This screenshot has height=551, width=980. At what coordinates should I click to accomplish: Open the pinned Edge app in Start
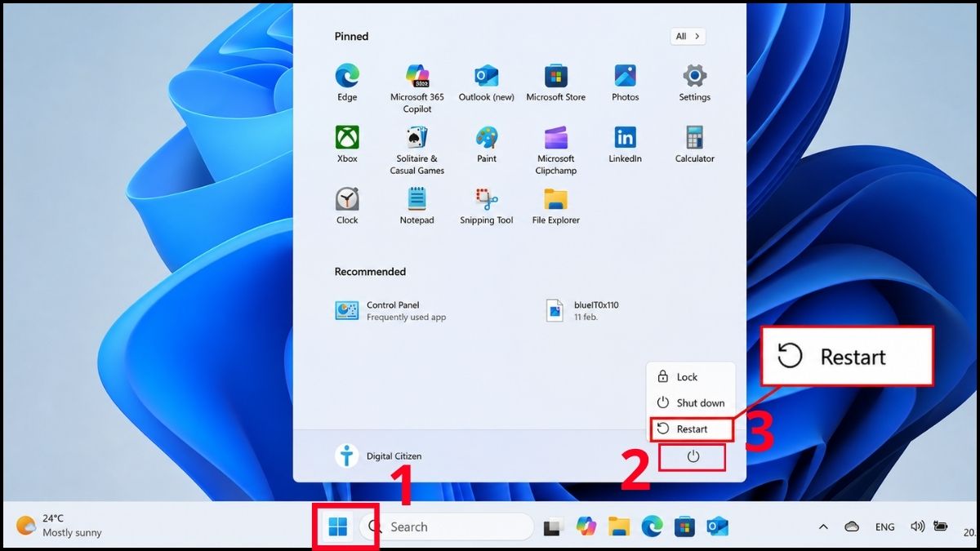pos(347,82)
